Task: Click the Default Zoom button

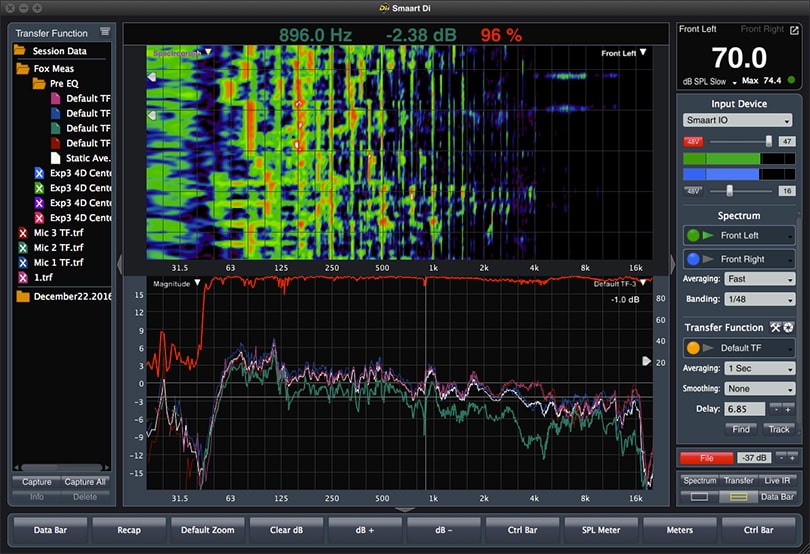Action: click(207, 530)
